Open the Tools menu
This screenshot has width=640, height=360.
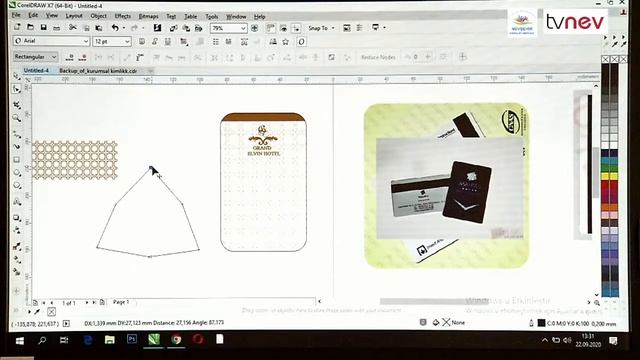coord(212,16)
